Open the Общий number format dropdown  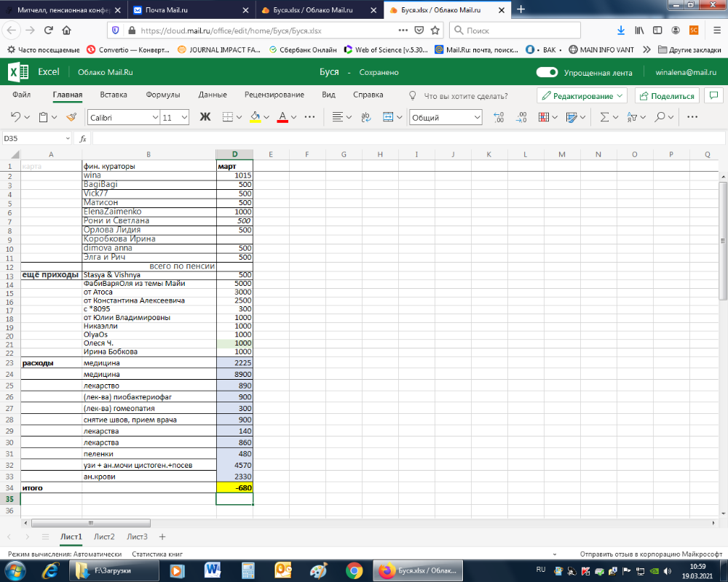point(446,117)
